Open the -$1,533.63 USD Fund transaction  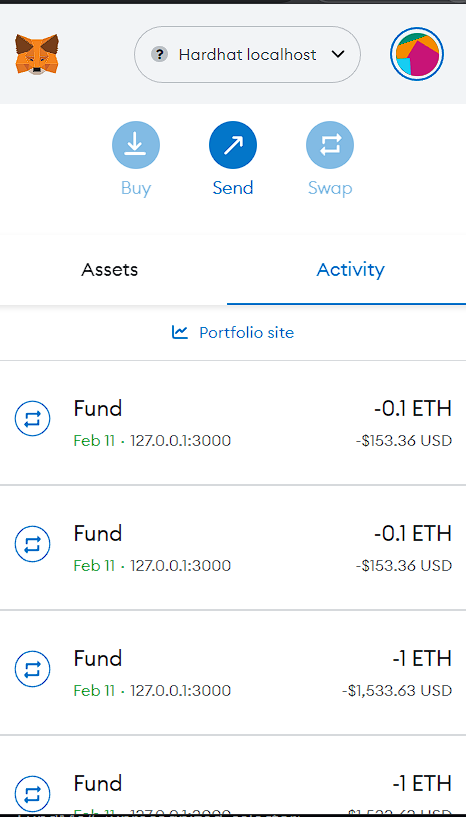[233, 673]
